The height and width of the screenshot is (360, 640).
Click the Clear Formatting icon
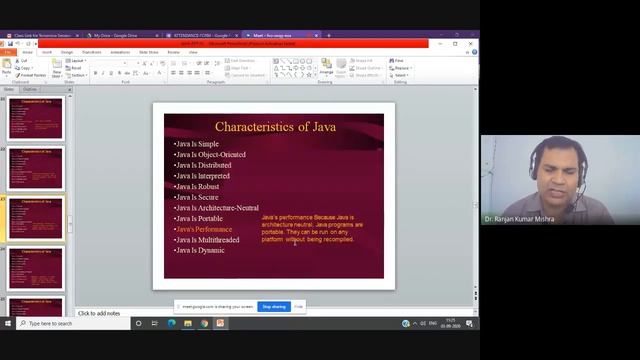[163, 63]
